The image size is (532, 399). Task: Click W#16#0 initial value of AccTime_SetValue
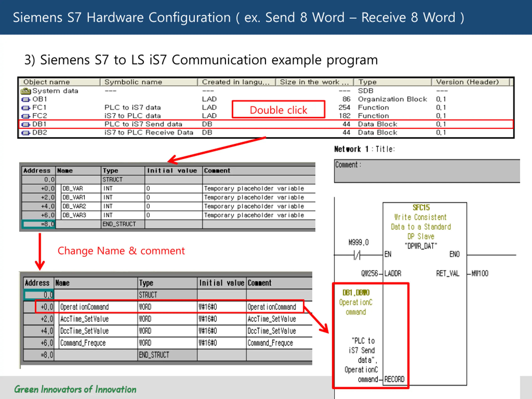pos(222,319)
